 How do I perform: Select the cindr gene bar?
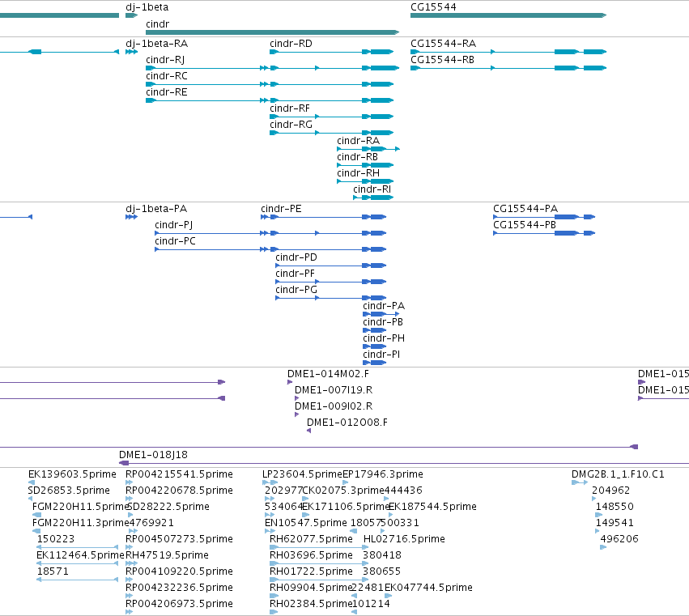[x=272, y=32]
